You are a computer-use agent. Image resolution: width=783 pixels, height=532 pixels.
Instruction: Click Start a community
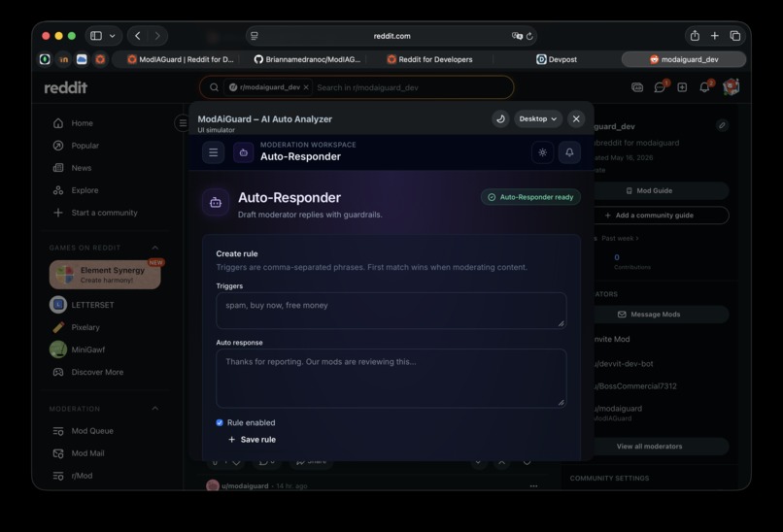coord(105,213)
